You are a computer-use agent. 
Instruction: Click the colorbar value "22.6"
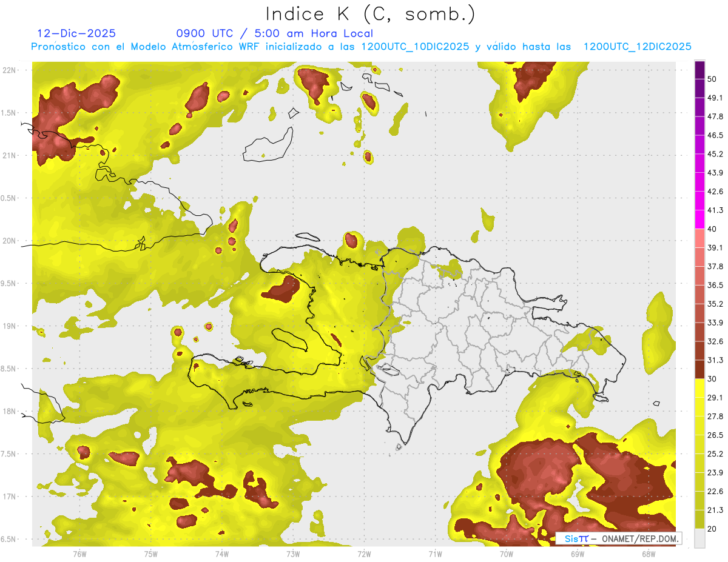[x=715, y=491]
